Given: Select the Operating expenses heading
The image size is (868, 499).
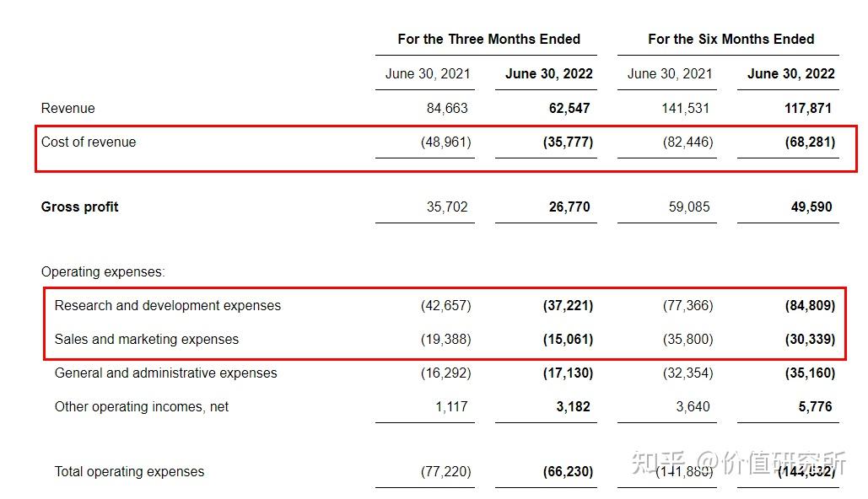Looking at the screenshot, I should click(x=102, y=272).
